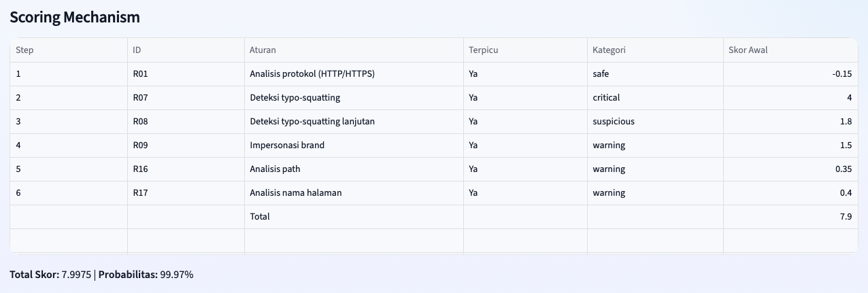Click the Probabilitas 99.97% value
Image resolution: width=868 pixels, height=293 pixels.
[177, 275]
